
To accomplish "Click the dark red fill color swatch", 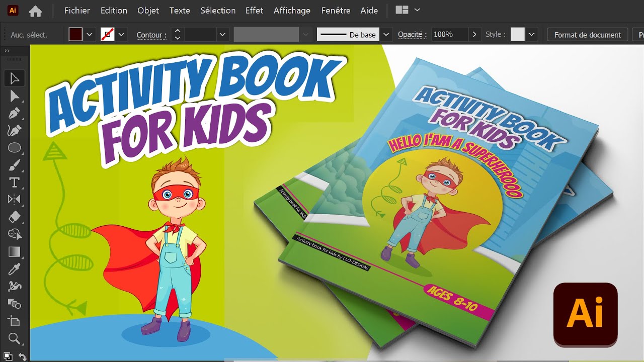I will pyautogui.click(x=75, y=35).
